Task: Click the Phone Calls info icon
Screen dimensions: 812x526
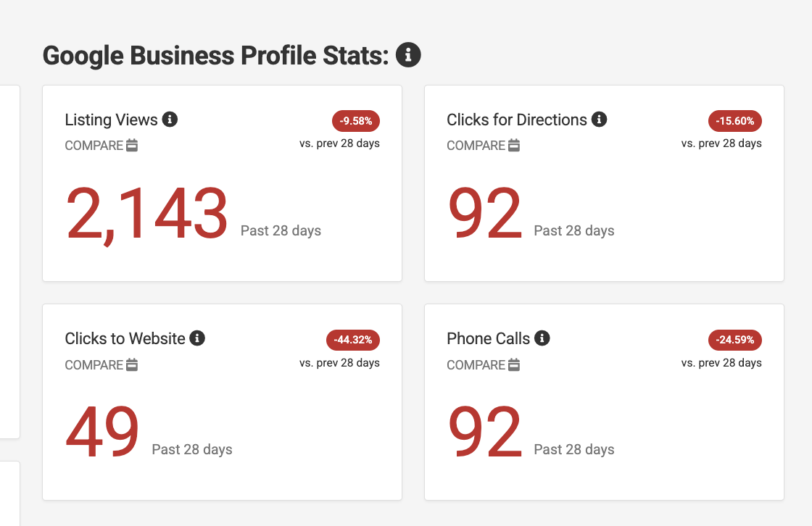Action: (x=542, y=338)
